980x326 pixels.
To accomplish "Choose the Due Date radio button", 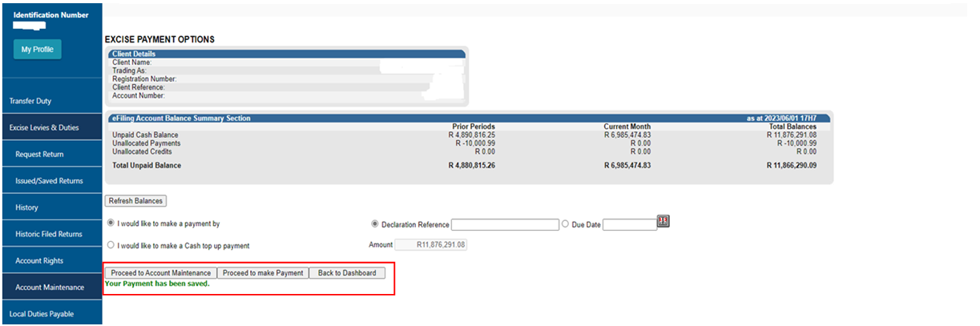I will point(566,225).
